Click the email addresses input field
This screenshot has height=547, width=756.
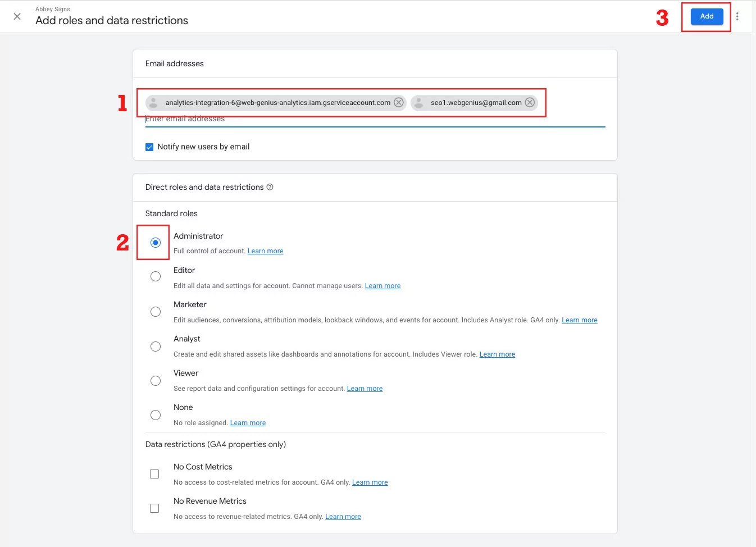point(371,119)
